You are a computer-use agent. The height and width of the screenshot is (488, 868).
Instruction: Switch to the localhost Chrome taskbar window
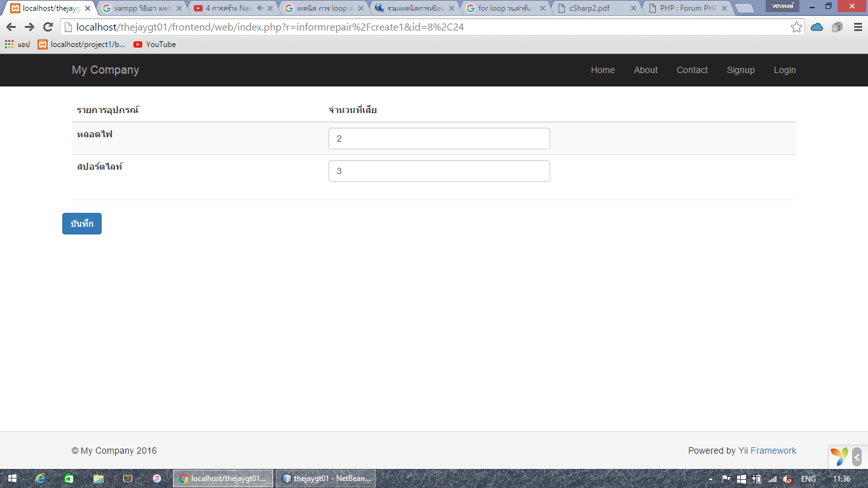coord(223,478)
